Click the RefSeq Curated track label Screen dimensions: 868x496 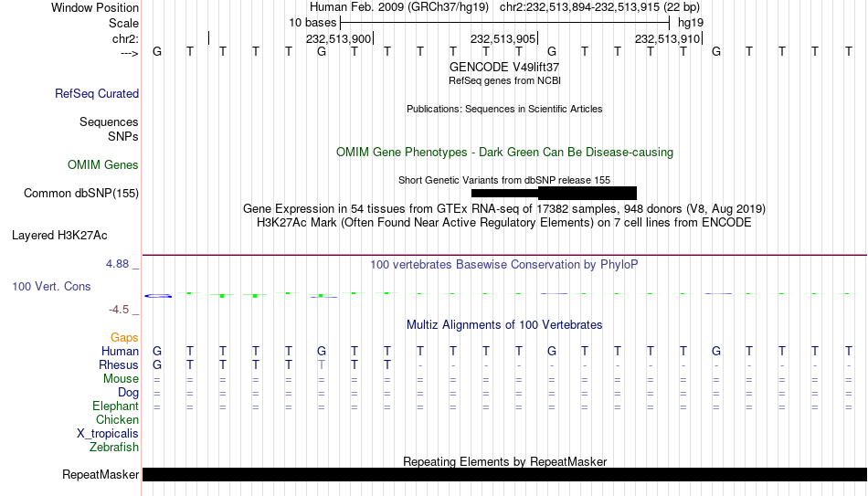pos(96,93)
